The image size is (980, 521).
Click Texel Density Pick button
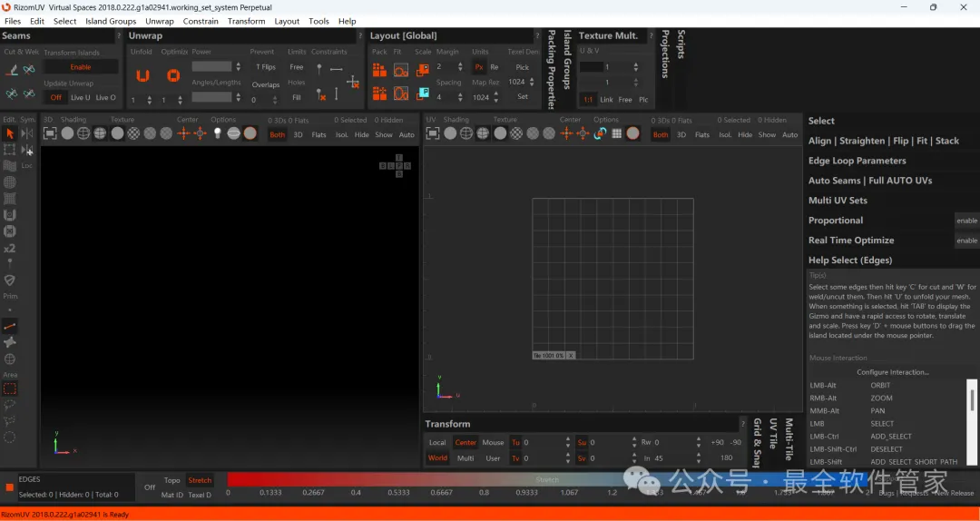pos(523,67)
